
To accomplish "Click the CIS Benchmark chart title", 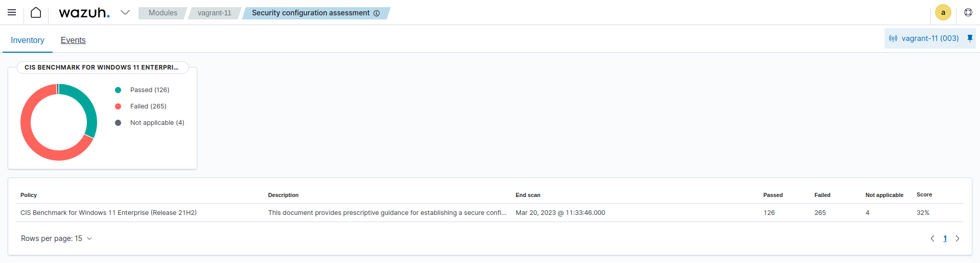I will (x=102, y=68).
